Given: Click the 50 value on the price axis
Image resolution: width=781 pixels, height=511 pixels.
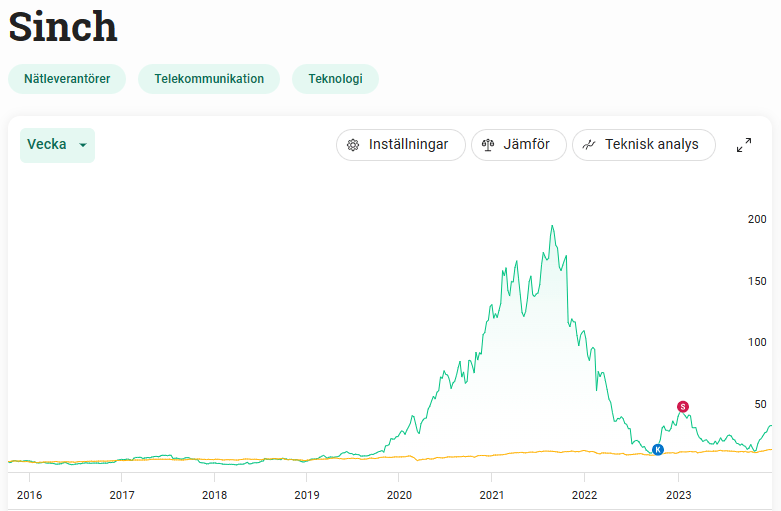Looking at the screenshot, I should 759,404.
